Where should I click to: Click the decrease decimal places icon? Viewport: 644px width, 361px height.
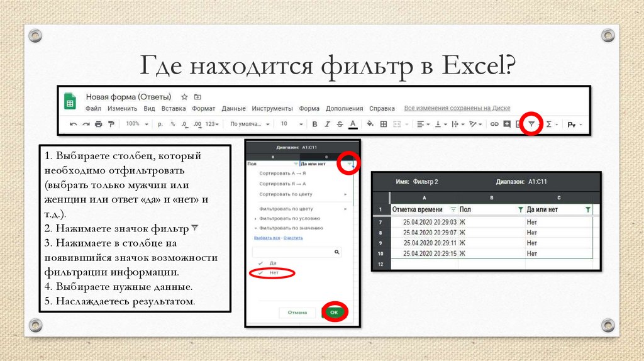(185, 125)
